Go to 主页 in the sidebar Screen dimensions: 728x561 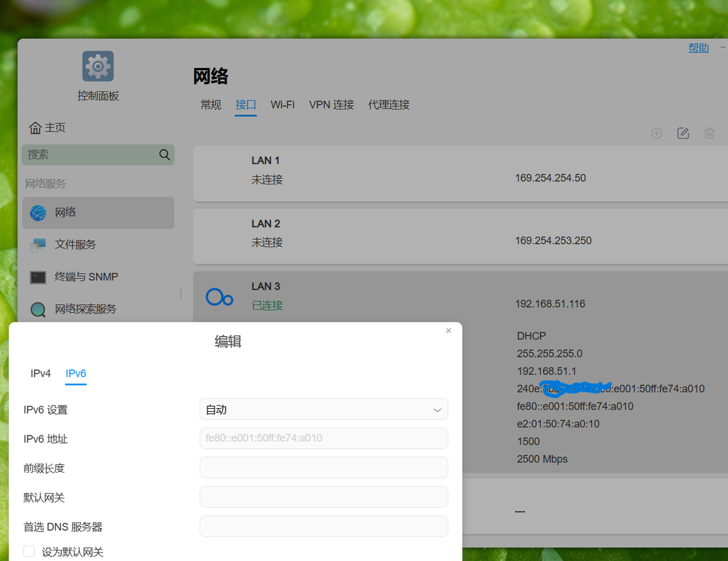click(x=55, y=128)
